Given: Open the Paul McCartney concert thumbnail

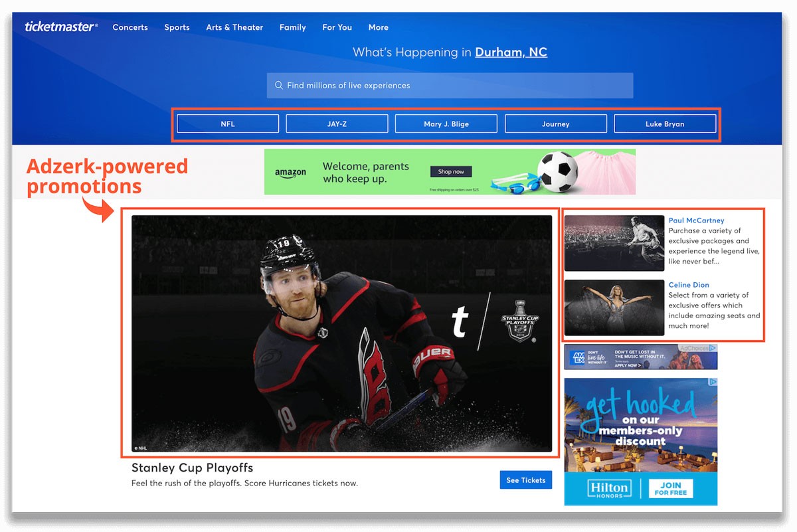Looking at the screenshot, I should tap(614, 243).
